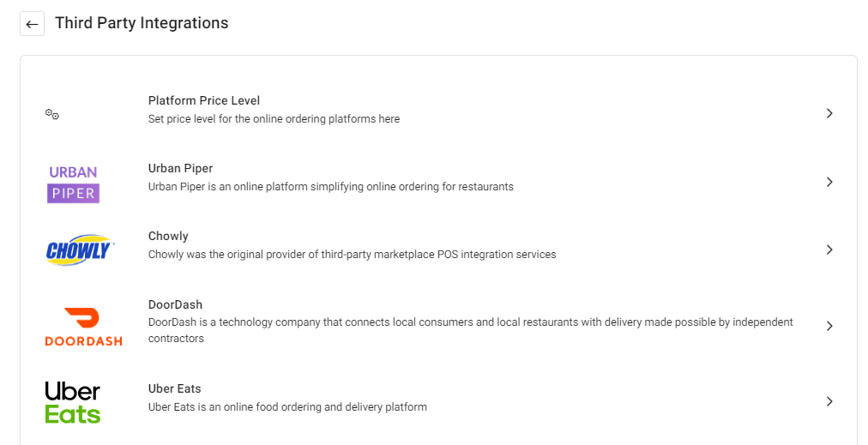Click the Uber Eats logo
The width and height of the screenshot is (868, 445).
tap(73, 402)
